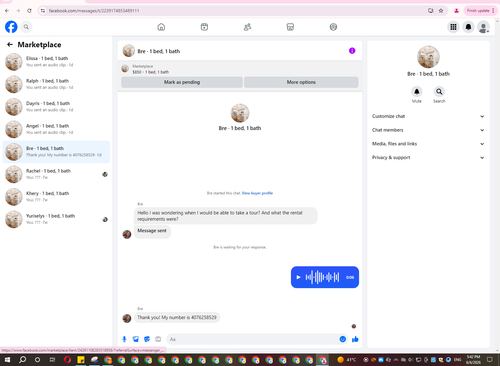This screenshot has width=500, height=366.
Task: Open Angel · 1 bed, 1 bath conversation
Action: 56,129
